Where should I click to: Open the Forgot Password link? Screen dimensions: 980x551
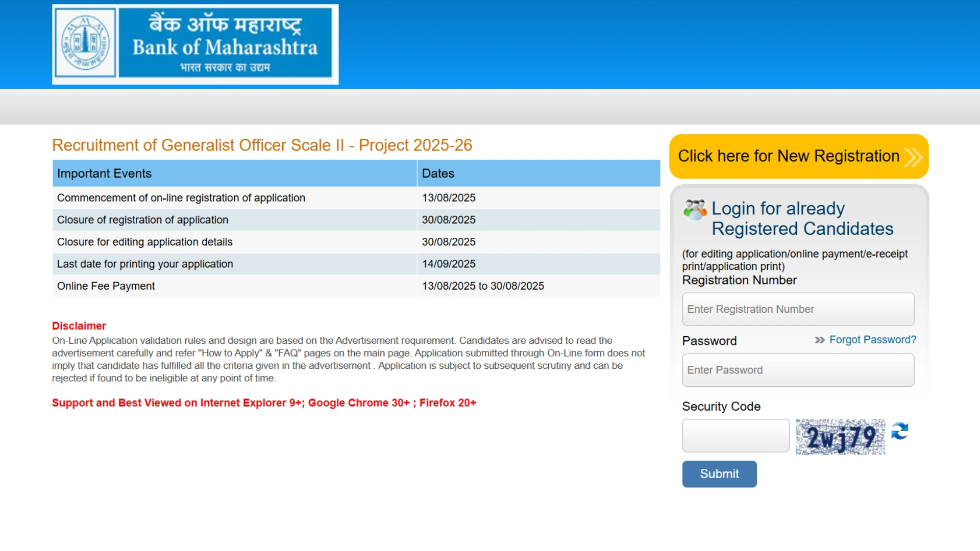pyautogui.click(x=873, y=339)
